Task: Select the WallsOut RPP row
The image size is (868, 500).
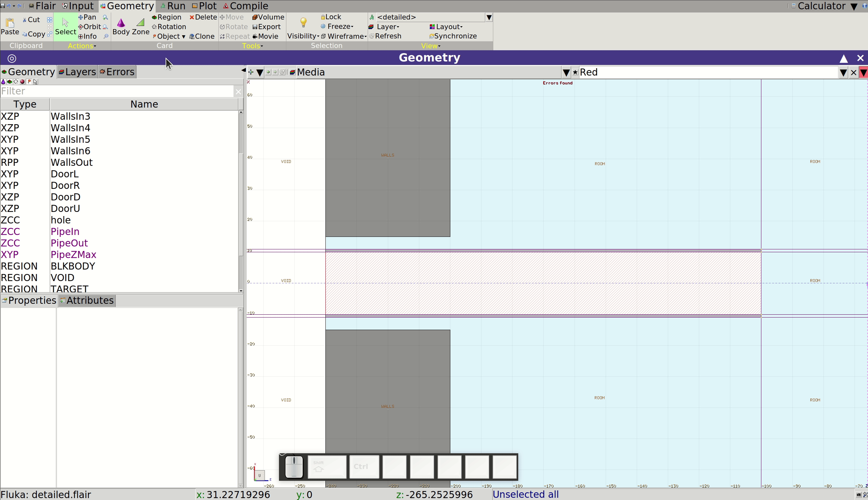Action: (x=119, y=162)
